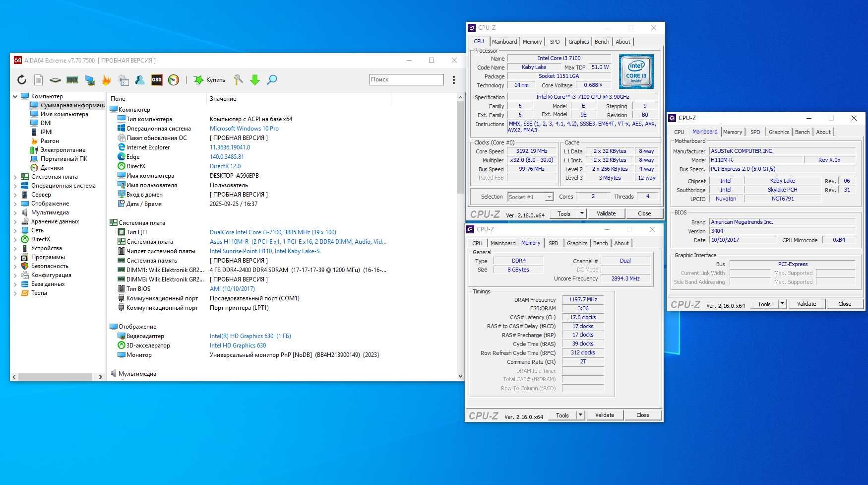Screen dimensions: 868x485
Task: Click the Значение column header
Action: (299, 99)
